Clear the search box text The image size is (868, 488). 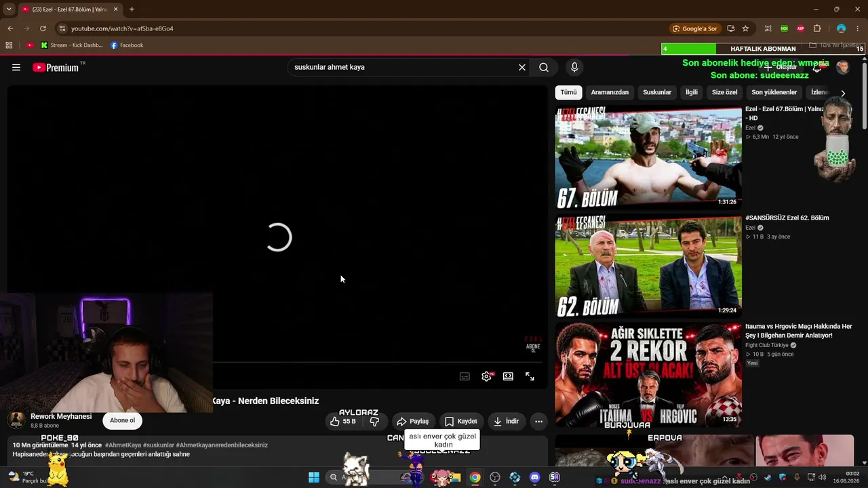[522, 67]
